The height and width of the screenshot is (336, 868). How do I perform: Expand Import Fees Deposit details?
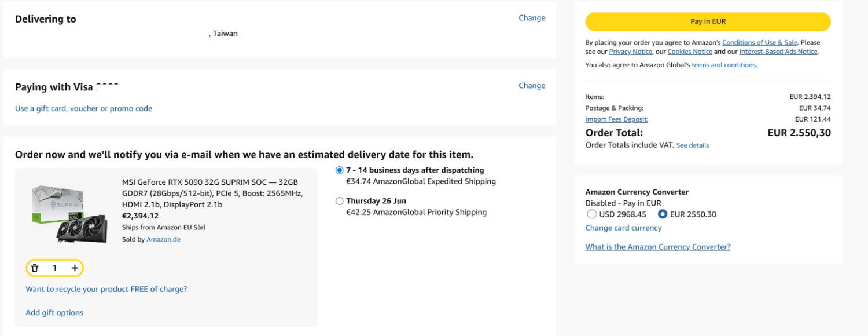point(616,119)
